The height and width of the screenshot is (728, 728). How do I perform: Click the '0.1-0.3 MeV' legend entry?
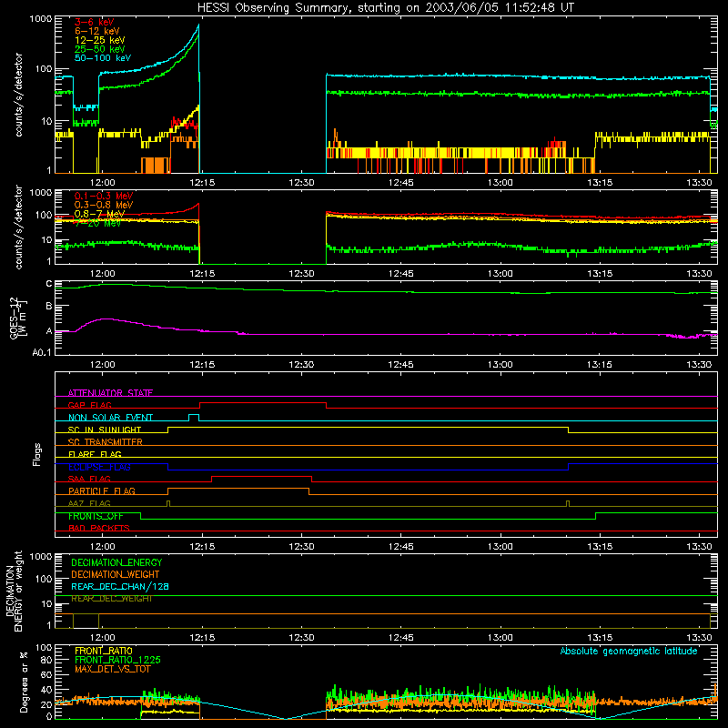pos(104,196)
